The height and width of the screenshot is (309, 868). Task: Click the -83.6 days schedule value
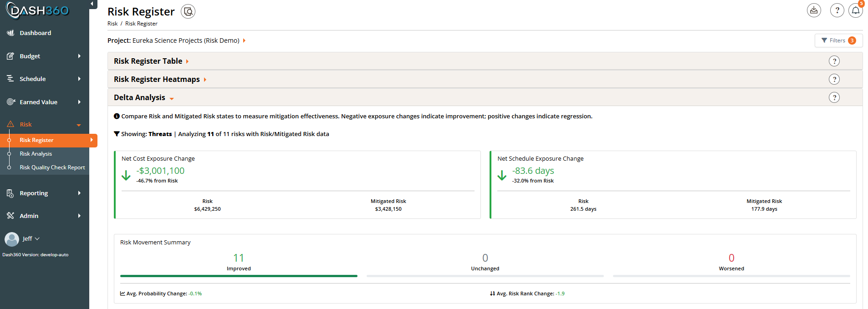(x=533, y=171)
